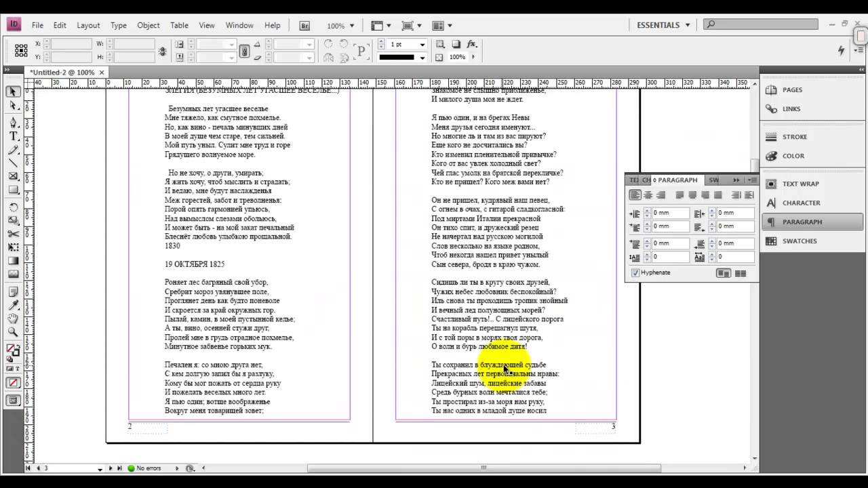Enable Do Not Align to Baseline Grid
Image resolution: width=868 pixels, height=488 pixels.
point(724,273)
